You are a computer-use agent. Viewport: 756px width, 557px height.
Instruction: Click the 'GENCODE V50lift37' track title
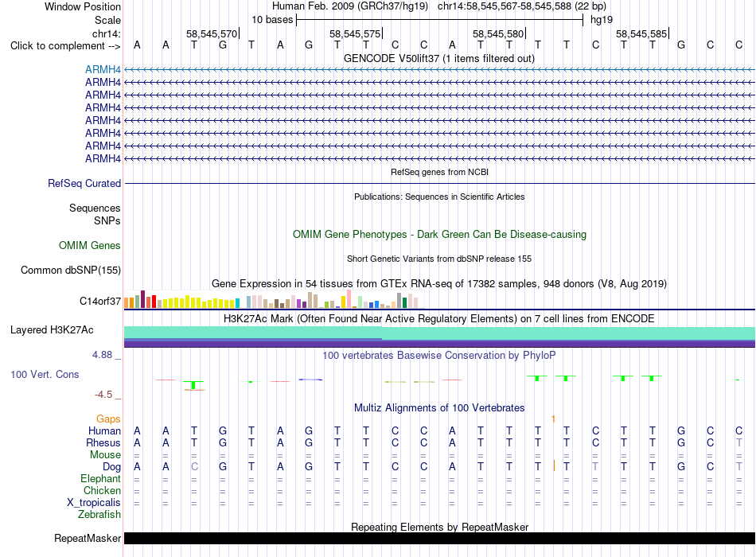point(392,58)
